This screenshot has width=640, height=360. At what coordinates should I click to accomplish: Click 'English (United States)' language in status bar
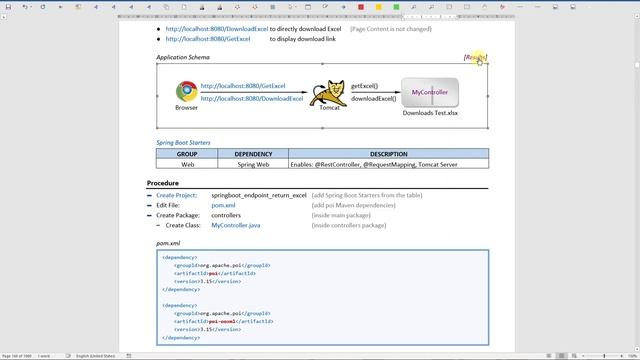96,356
